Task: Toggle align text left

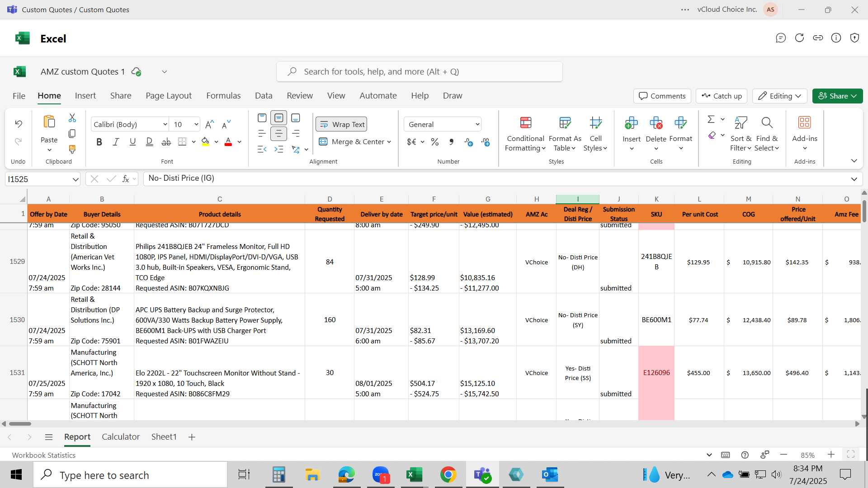Action: coord(262,134)
